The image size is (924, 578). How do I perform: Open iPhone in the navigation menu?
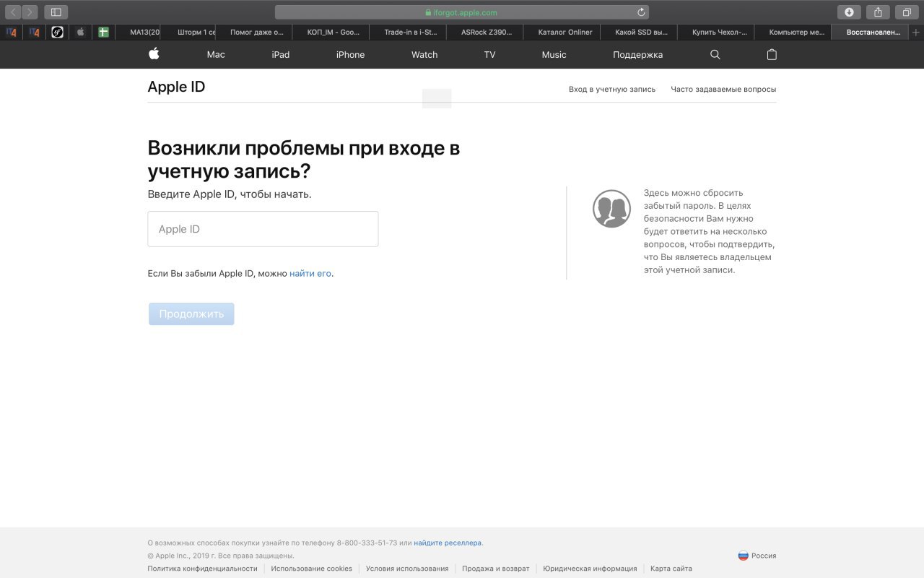click(350, 55)
